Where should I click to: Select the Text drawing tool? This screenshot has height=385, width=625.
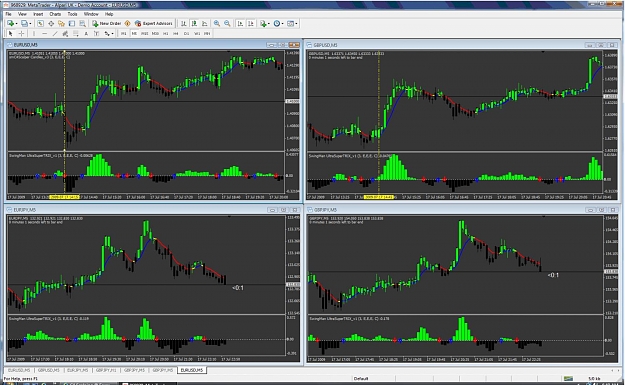(86, 33)
